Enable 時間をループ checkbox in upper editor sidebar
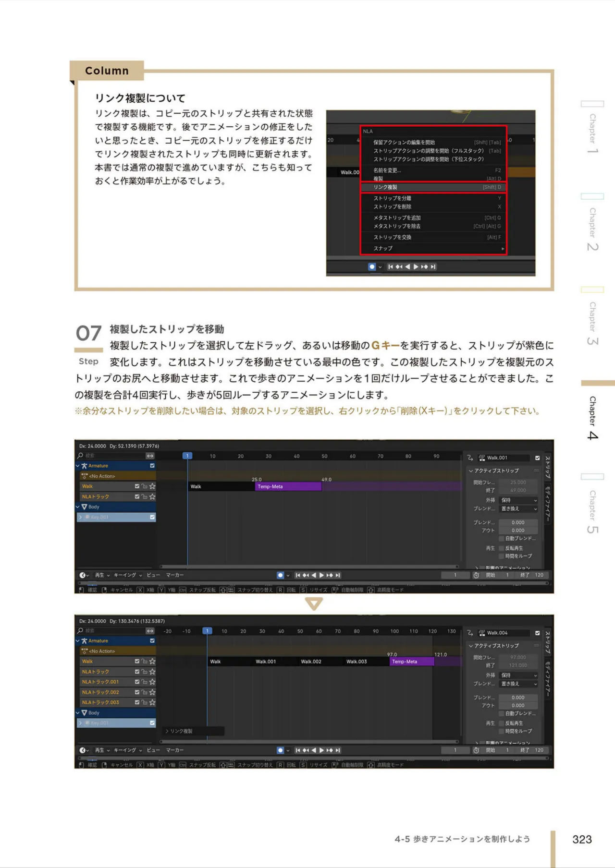This screenshot has height=868, width=615. coord(502,556)
